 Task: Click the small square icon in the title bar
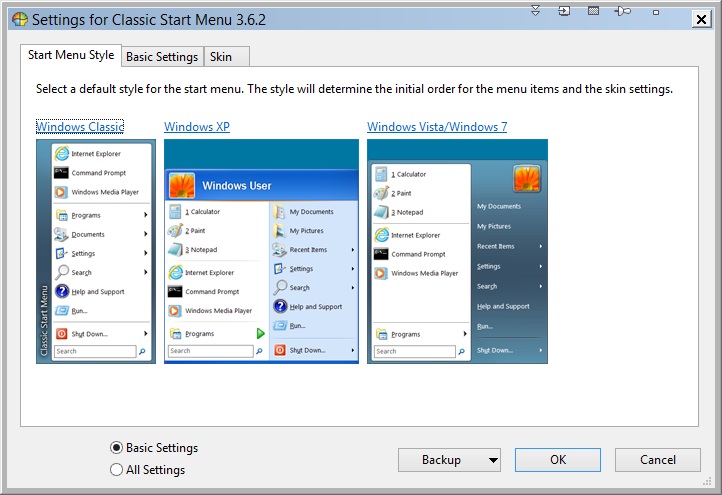click(656, 12)
